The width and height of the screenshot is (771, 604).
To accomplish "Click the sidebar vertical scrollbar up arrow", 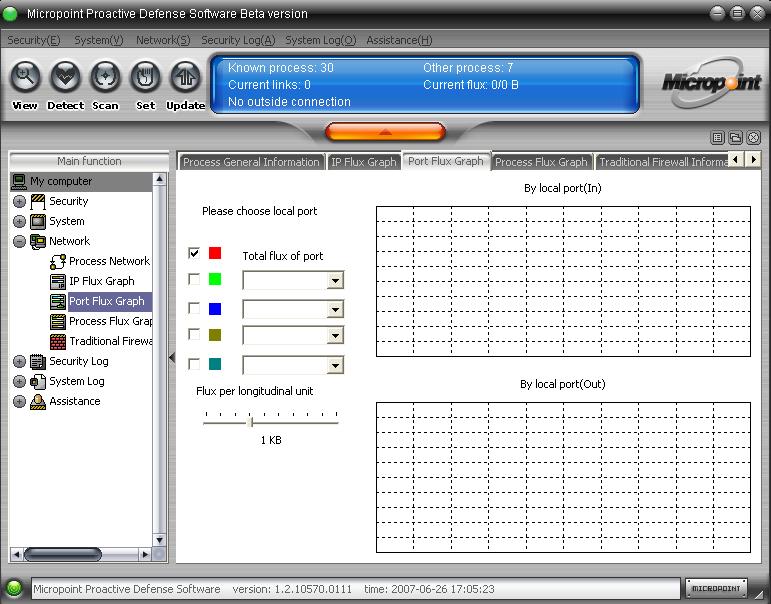I will (159, 179).
